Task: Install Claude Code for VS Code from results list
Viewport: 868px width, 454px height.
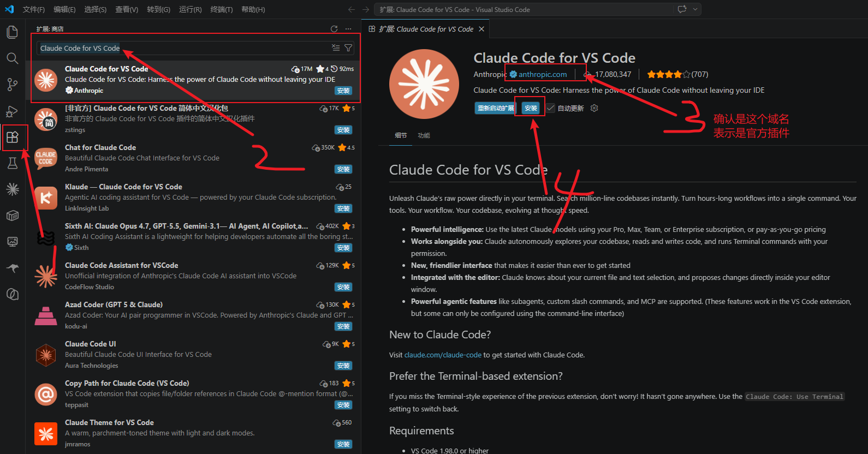Action: [343, 91]
